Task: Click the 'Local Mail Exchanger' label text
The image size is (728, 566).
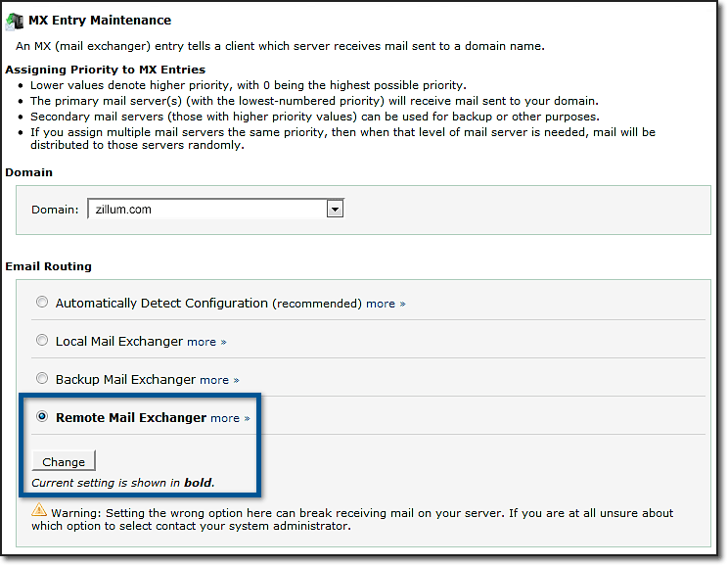Action: point(119,342)
